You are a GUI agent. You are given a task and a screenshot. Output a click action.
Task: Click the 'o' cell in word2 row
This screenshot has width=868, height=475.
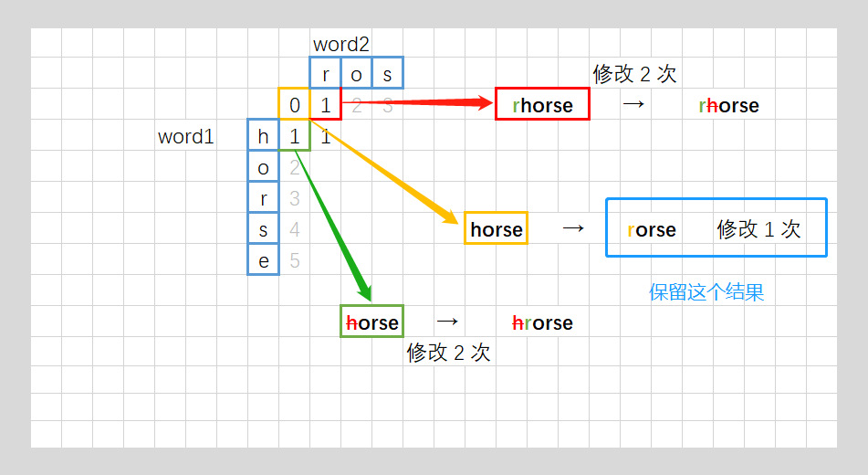click(356, 74)
